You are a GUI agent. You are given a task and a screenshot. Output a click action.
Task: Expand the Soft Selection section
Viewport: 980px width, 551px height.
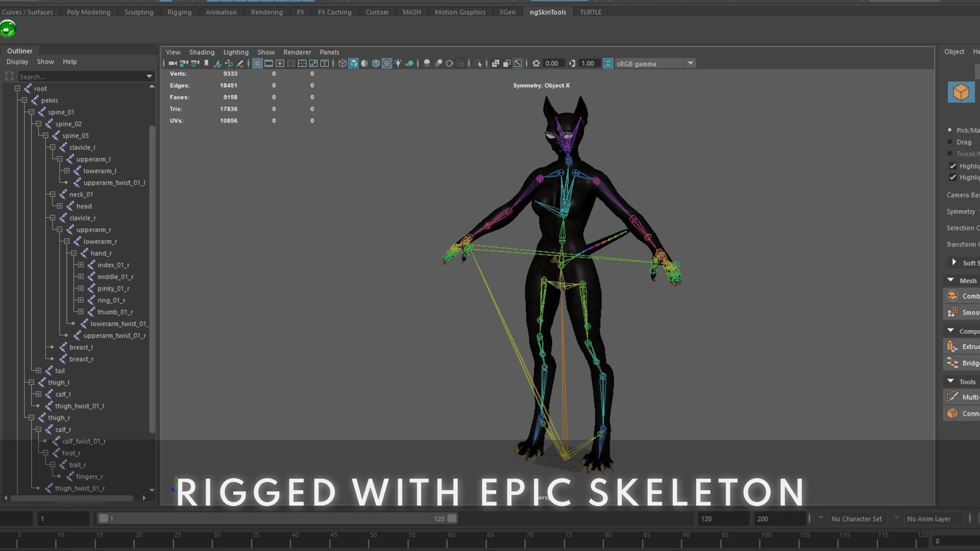tap(953, 262)
